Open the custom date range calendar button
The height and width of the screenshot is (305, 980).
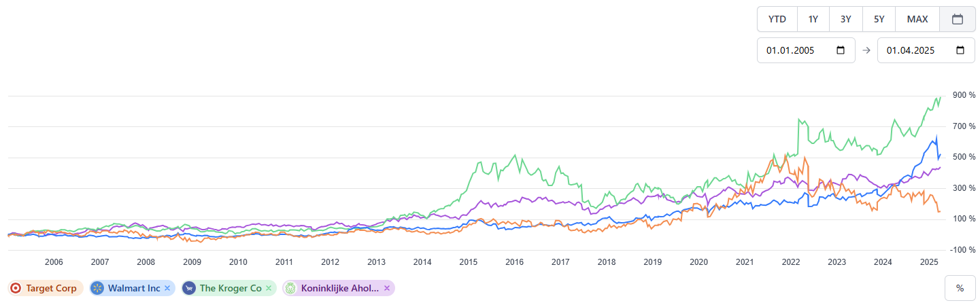click(957, 19)
